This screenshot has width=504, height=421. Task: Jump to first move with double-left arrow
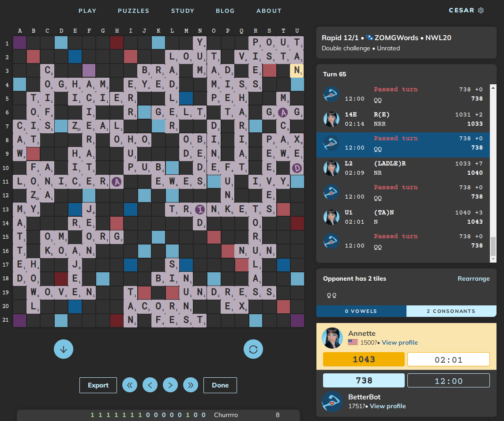[129, 385]
